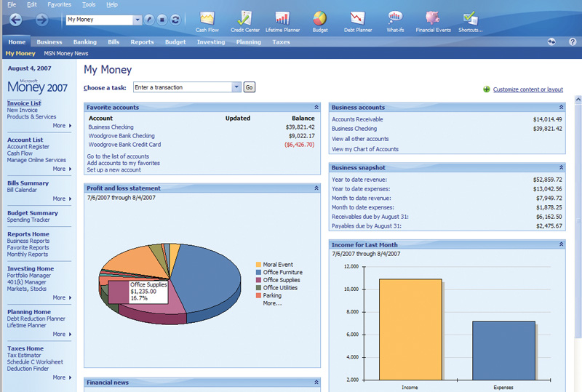Switch to the Investing tab
The image size is (582, 392).
pyautogui.click(x=210, y=42)
